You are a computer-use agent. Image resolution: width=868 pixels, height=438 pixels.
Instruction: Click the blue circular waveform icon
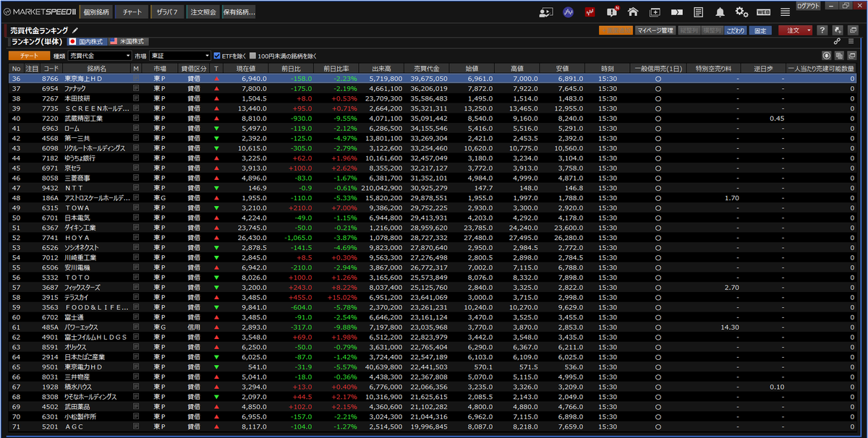[569, 12]
